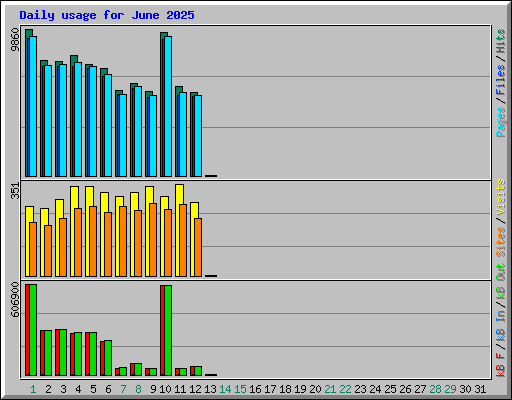Click the 9860 axis value
Viewport: 512px width, 400px height.
click(15, 40)
